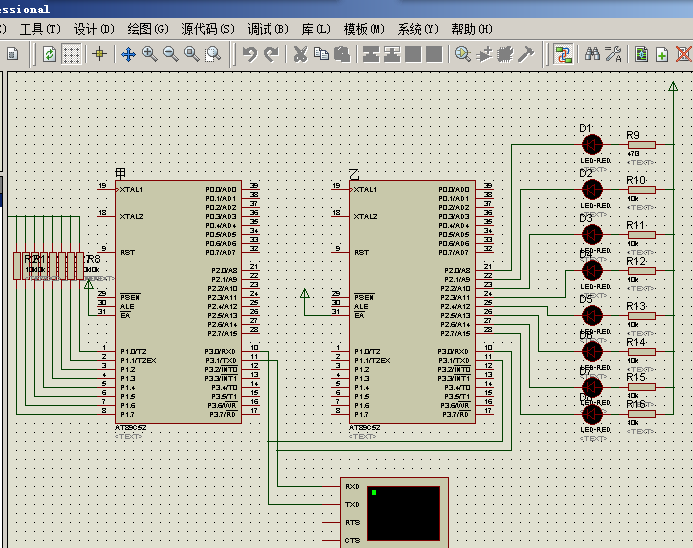Click the Decompose hammer icon
Viewport: 693px width, 548px height.
point(526,54)
